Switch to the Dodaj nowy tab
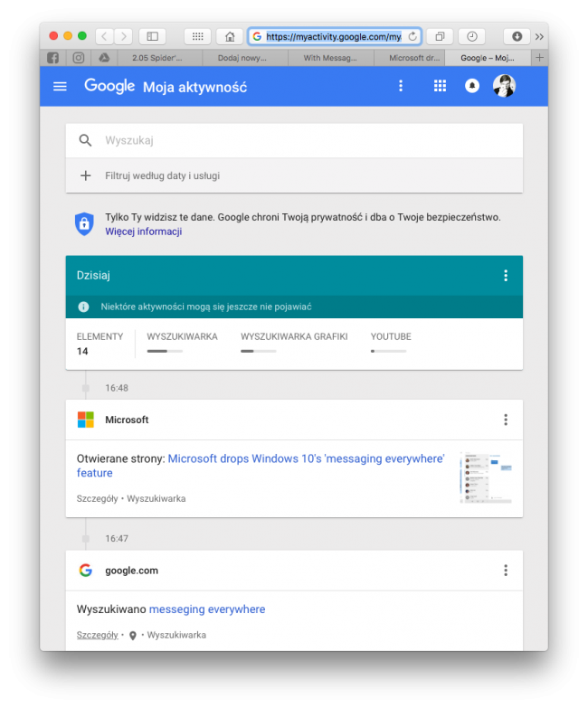The width and height of the screenshot is (588, 708). (x=245, y=58)
